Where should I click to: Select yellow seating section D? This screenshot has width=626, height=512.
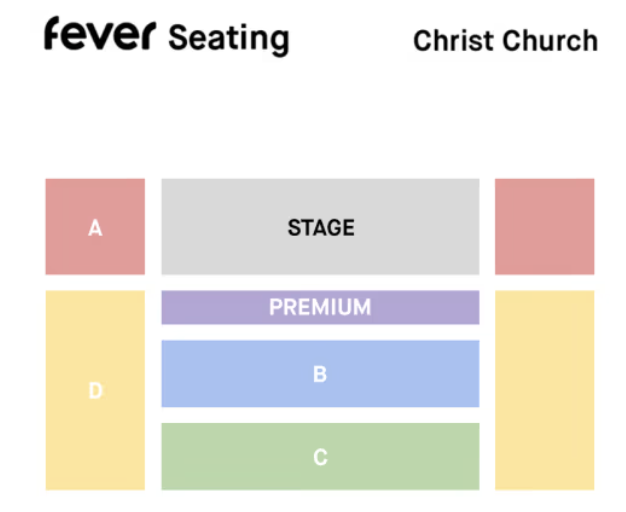pos(95,390)
